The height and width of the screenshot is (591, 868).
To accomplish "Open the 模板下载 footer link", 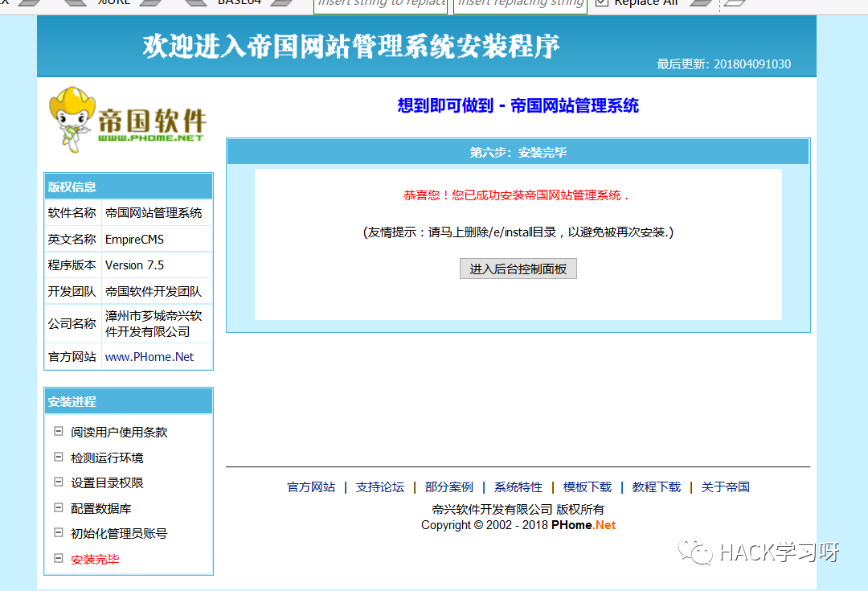I will (588, 486).
